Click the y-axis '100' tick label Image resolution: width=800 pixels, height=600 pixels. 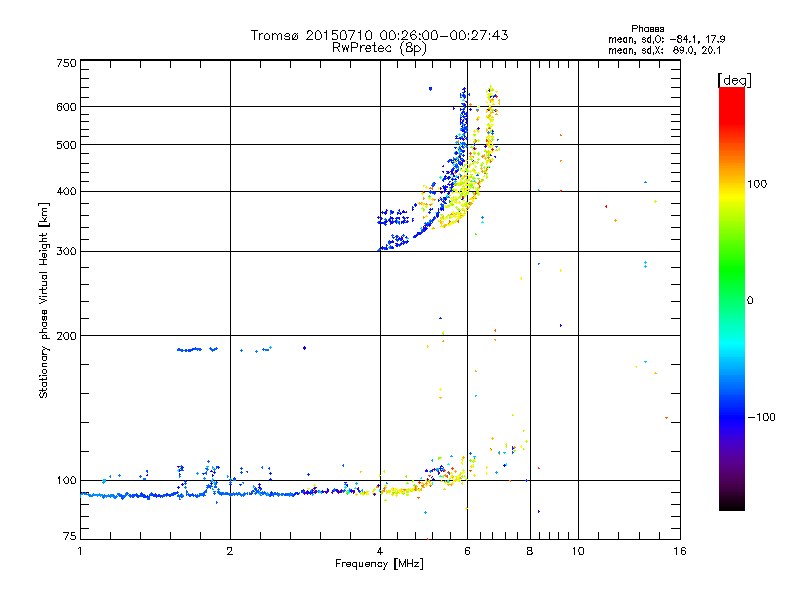tap(66, 481)
